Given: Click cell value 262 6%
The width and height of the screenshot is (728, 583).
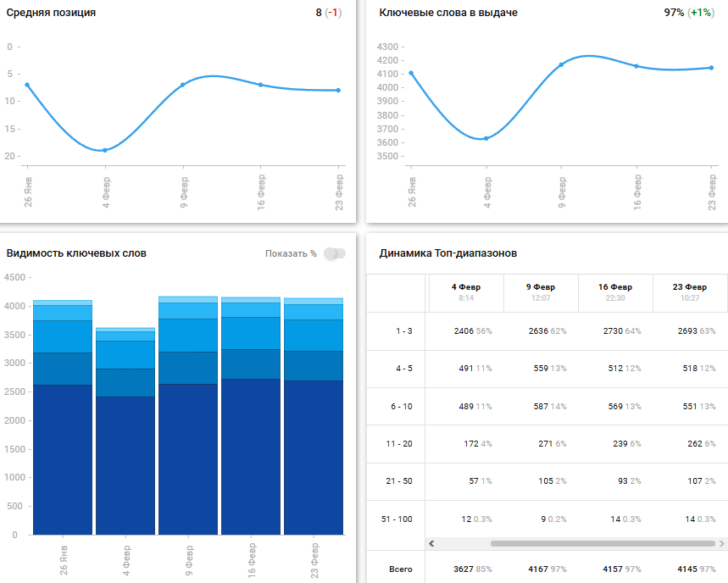Looking at the screenshot, I should 702,444.
